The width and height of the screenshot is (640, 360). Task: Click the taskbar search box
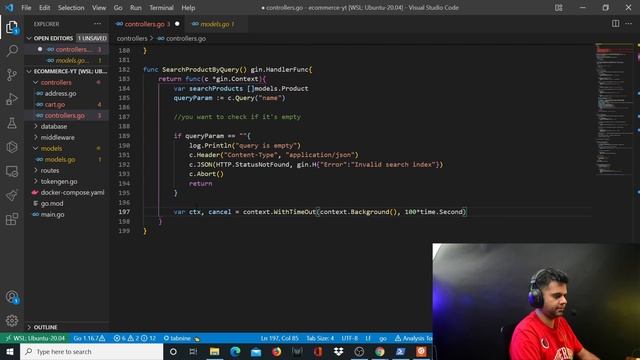91,351
